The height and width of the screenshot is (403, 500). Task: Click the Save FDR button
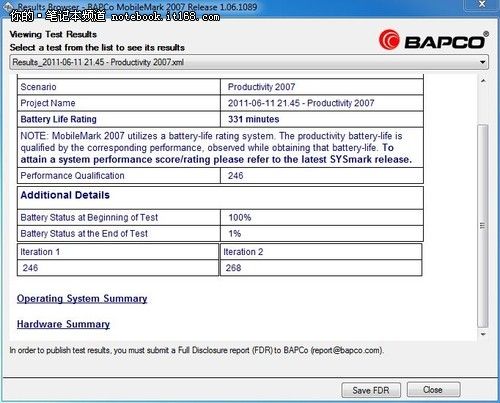click(371, 390)
